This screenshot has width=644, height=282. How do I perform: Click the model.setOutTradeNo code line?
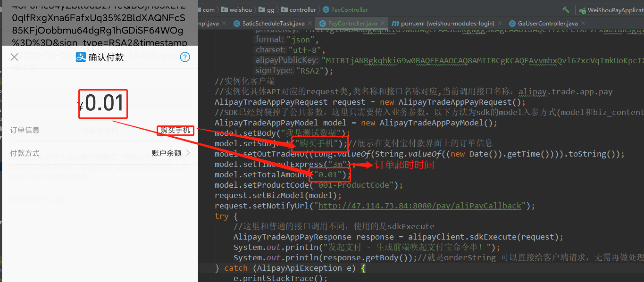(419, 154)
